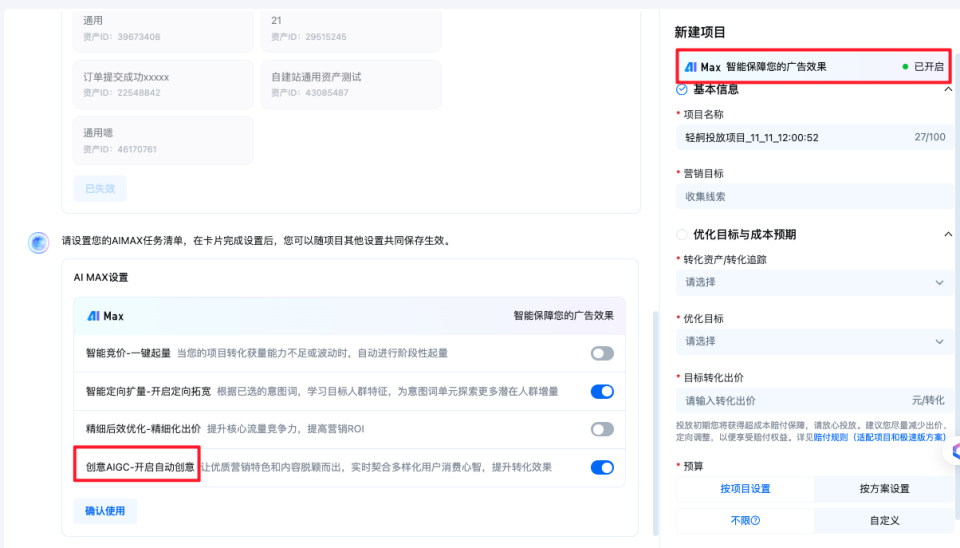Select asset card 自建站通用资产测试
The width and height of the screenshot is (960, 548).
(x=351, y=84)
